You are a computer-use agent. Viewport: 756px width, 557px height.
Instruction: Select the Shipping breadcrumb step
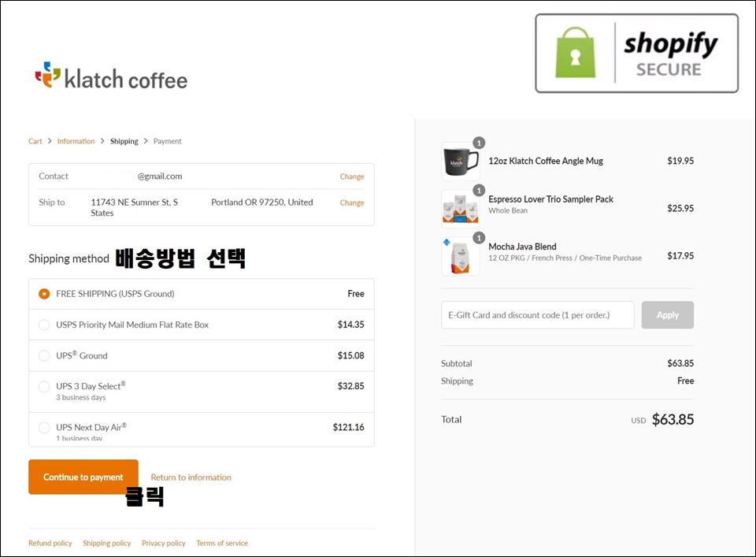tap(124, 141)
